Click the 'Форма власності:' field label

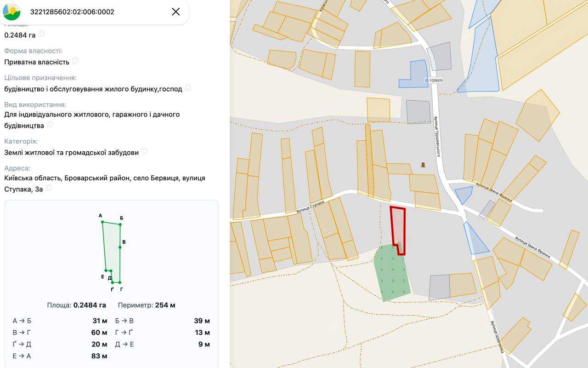coord(34,51)
